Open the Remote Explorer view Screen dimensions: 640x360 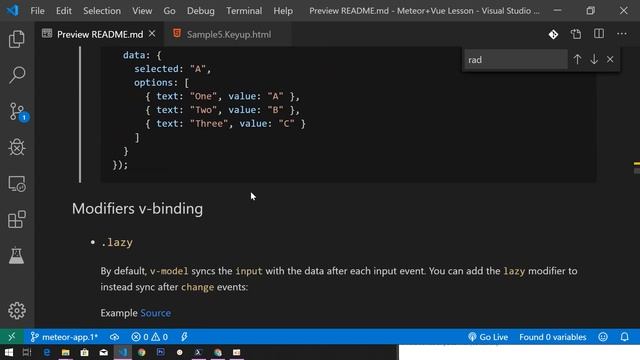[17, 184]
